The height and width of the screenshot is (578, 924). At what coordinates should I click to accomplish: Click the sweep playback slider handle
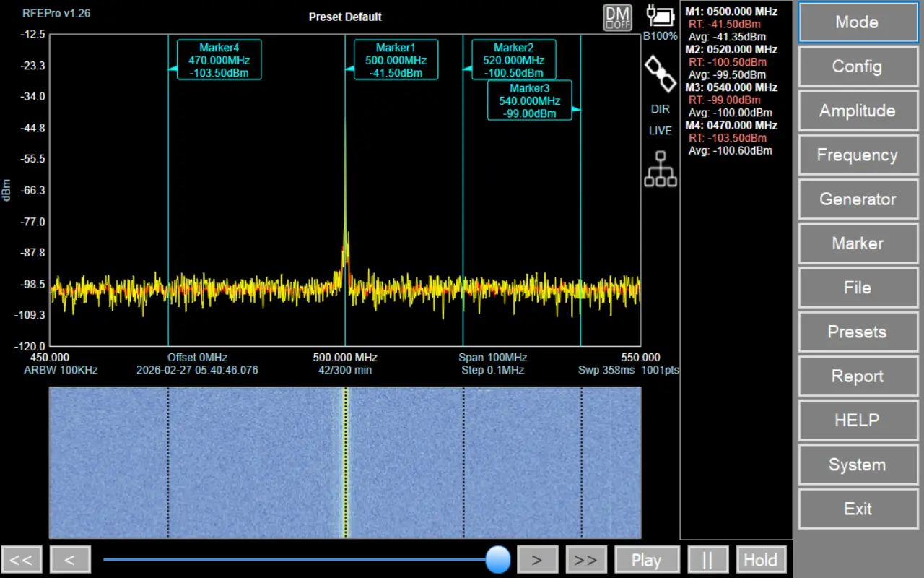pos(497,559)
